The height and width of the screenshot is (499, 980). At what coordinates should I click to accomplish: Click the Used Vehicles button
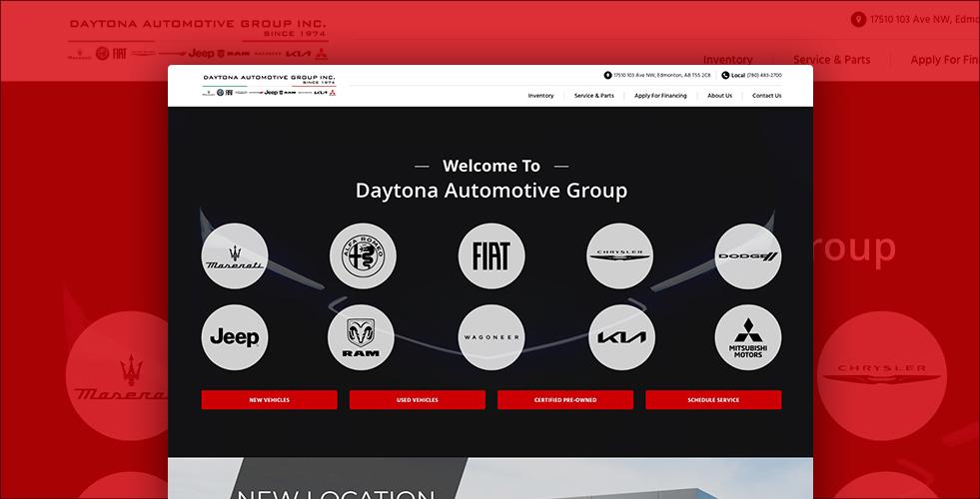tap(418, 400)
